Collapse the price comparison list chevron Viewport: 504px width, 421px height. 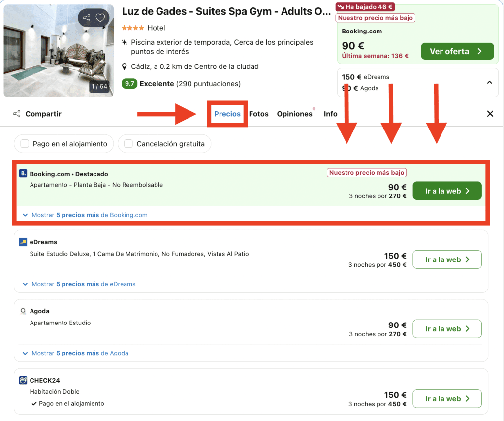[489, 82]
